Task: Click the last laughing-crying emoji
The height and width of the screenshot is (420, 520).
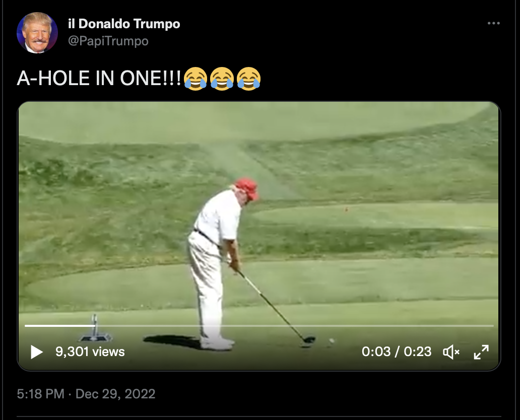Action: point(248,79)
